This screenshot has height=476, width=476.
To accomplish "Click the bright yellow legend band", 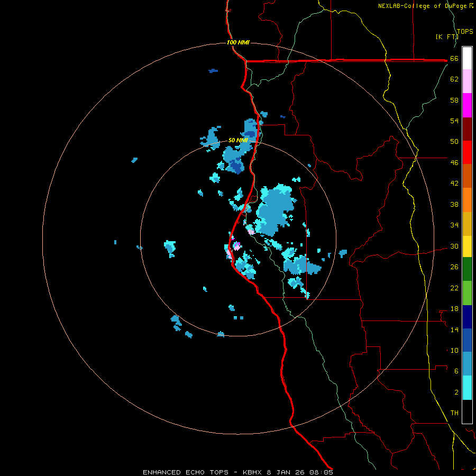I will (467, 246).
